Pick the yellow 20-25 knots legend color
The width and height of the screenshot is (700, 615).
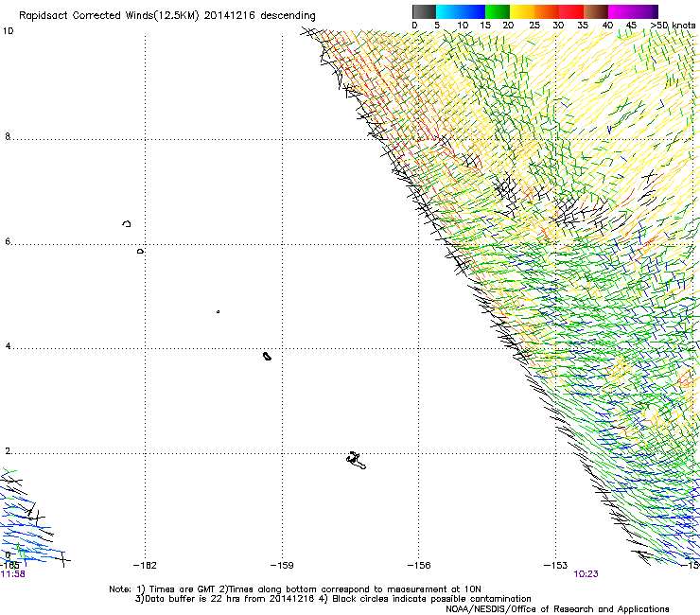point(522,11)
